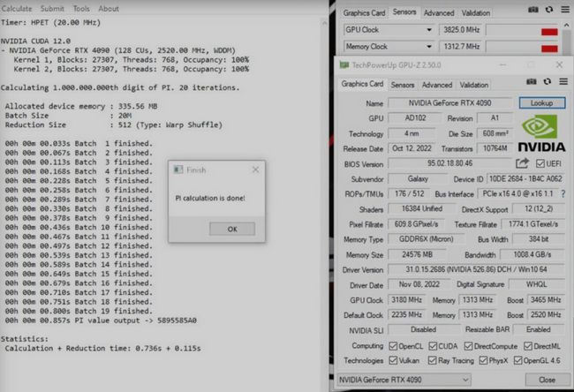Switch to Validation tab in front GPU-Z window
The width and height of the screenshot is (574, 392).
474,85
